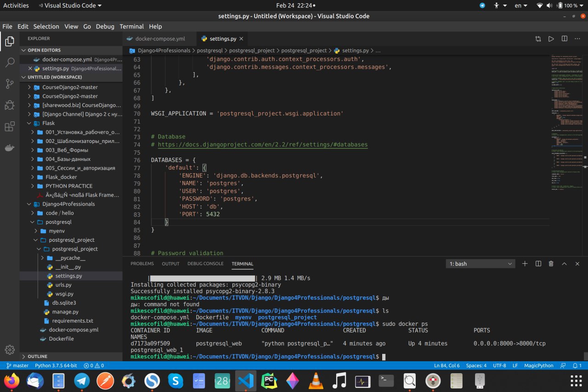Click Python 3.7.5 64-bit interpreter selector

pos(56,366)
